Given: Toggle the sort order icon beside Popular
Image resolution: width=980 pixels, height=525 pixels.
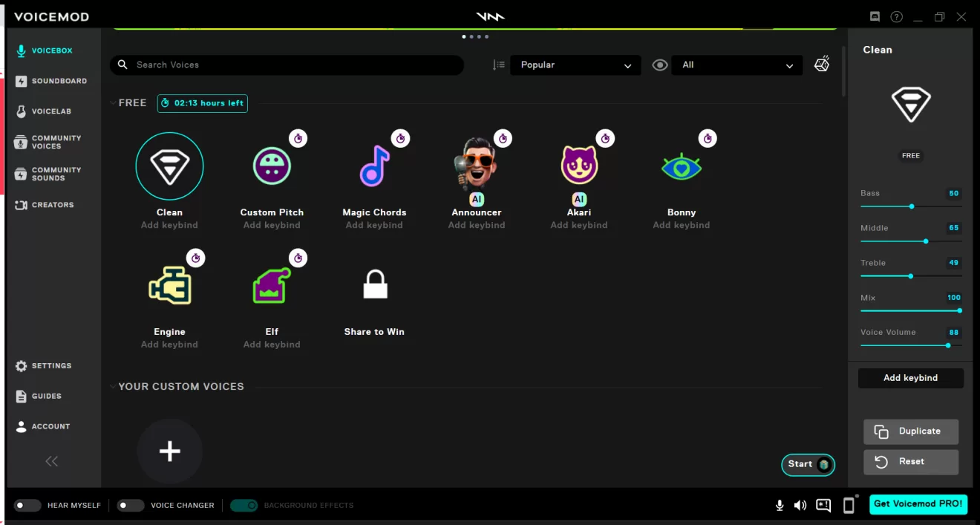Looking at the screenshot, I should click(x=499, y=65).
